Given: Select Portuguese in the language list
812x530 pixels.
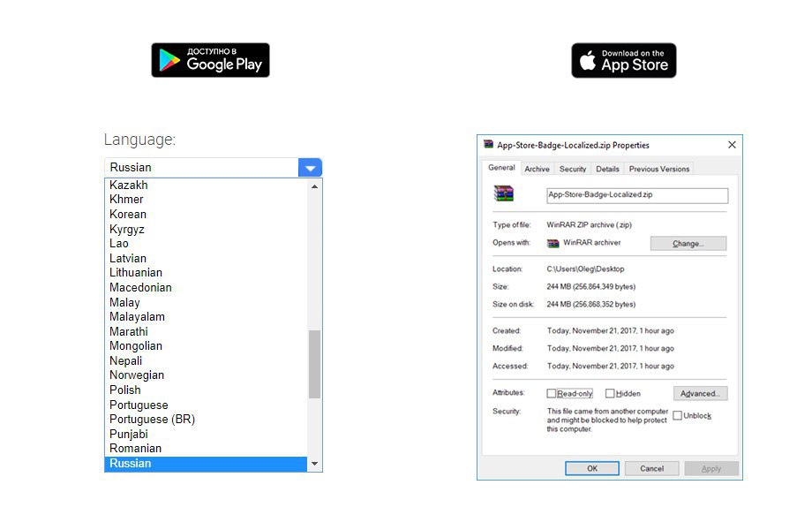Looking at the screenshot, I should 206,405.
